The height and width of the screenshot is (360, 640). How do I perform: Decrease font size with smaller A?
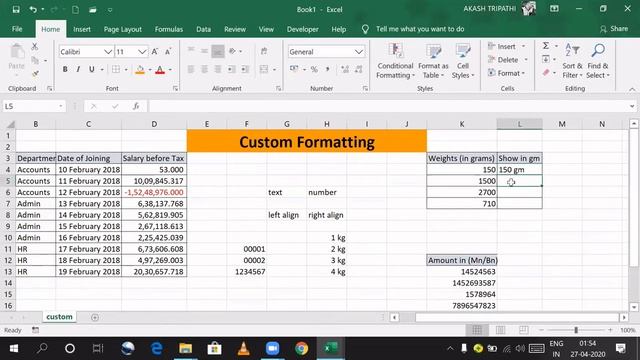coord(168,52)
